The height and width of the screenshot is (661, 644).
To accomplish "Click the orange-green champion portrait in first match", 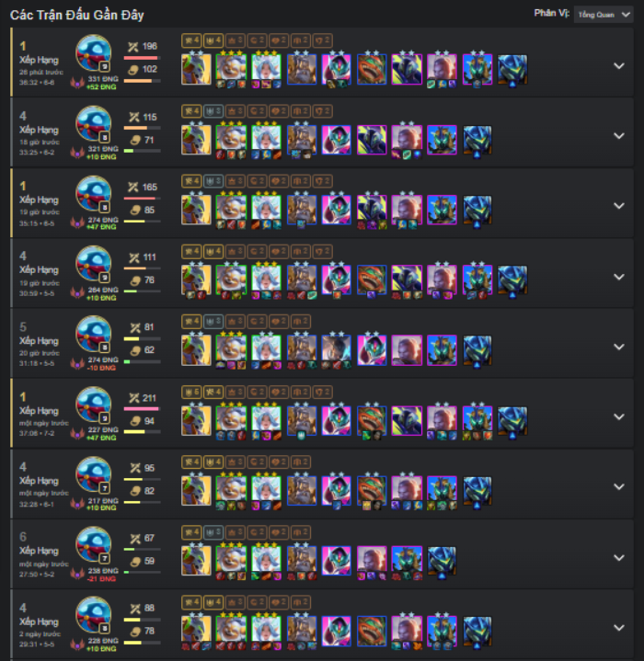I will 372,70.
